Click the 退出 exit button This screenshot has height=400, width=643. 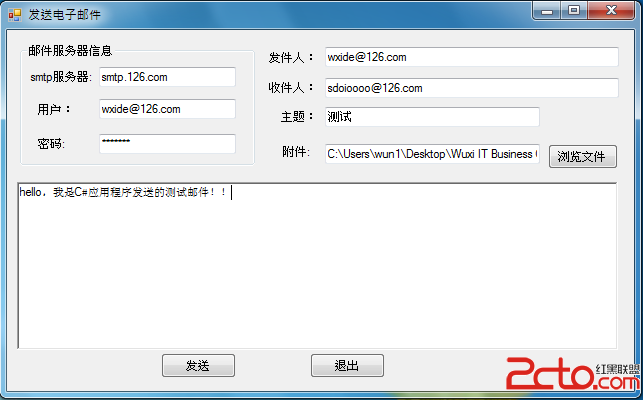(347, 366)
